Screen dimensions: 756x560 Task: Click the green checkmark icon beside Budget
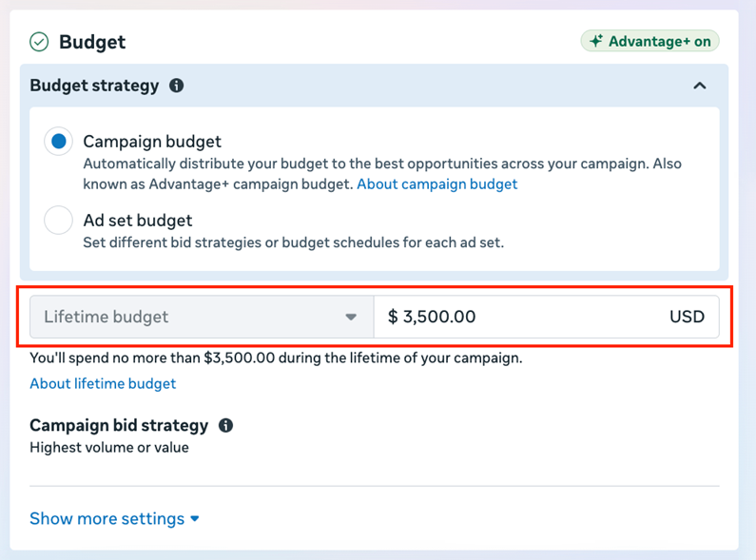(x=39, y=42)
